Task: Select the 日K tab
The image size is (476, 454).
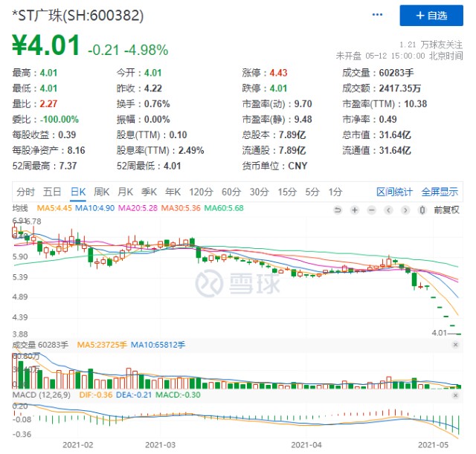Action: (x=78, y=192)
